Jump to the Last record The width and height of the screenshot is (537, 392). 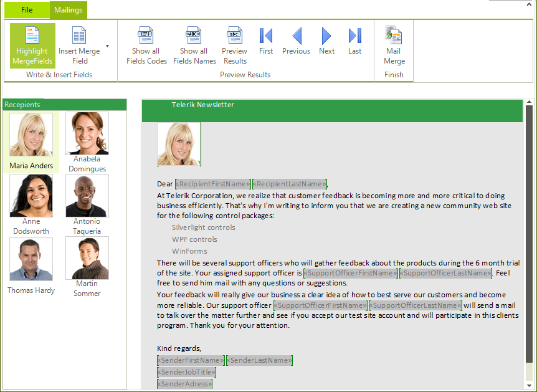click(x=355, y=41)
